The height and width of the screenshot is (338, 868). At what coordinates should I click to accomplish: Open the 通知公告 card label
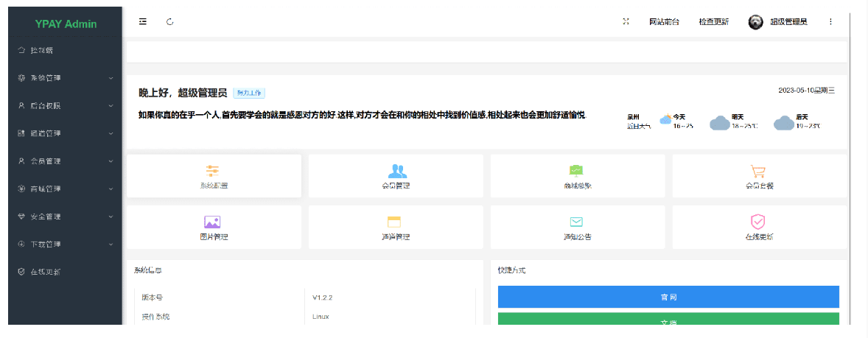[578, 237]
